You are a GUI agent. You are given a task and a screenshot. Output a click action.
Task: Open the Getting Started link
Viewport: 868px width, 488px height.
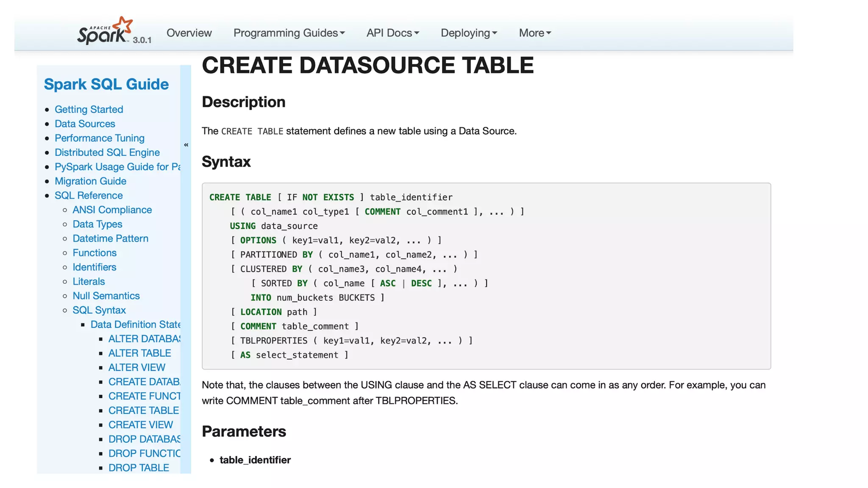(89, 109)
